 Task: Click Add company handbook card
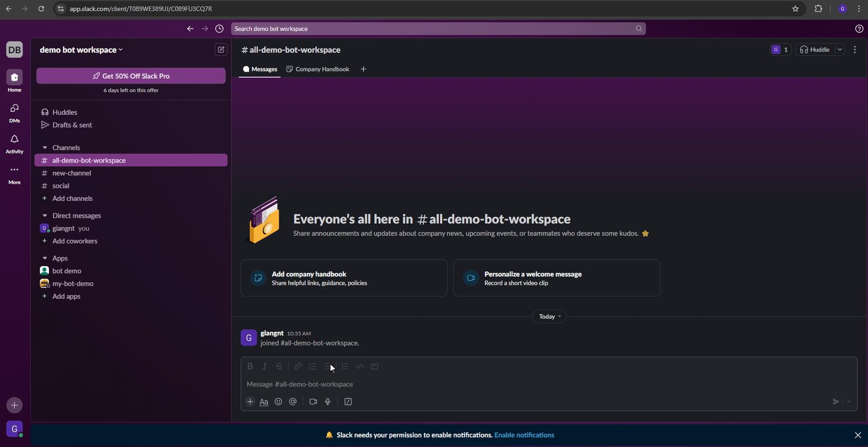coord(344,278)
